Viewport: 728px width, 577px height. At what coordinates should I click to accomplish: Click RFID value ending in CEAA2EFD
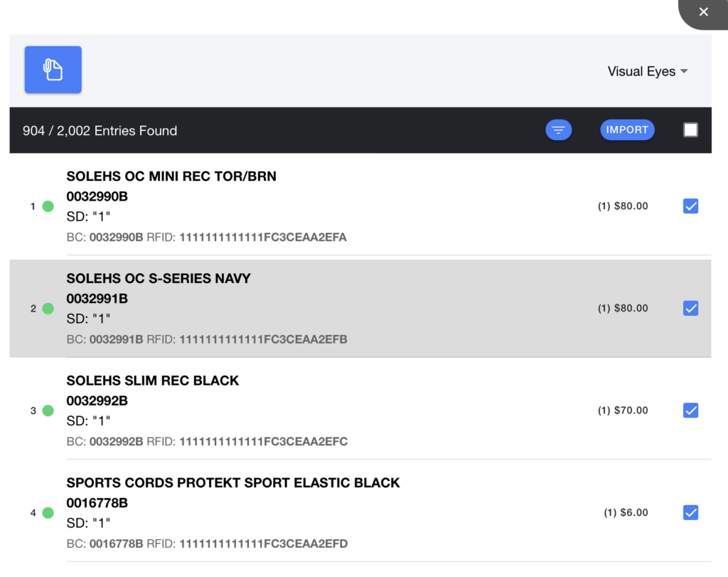[x=263, y=544]
